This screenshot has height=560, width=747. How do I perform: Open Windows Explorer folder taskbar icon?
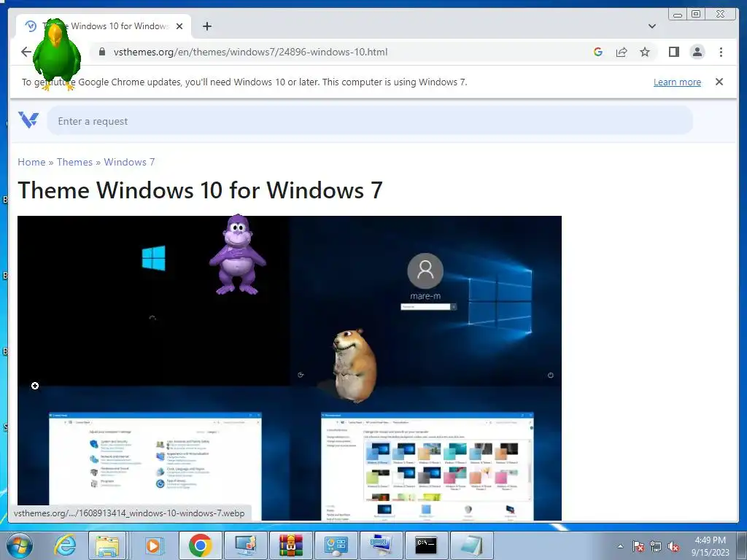[107, 545]
